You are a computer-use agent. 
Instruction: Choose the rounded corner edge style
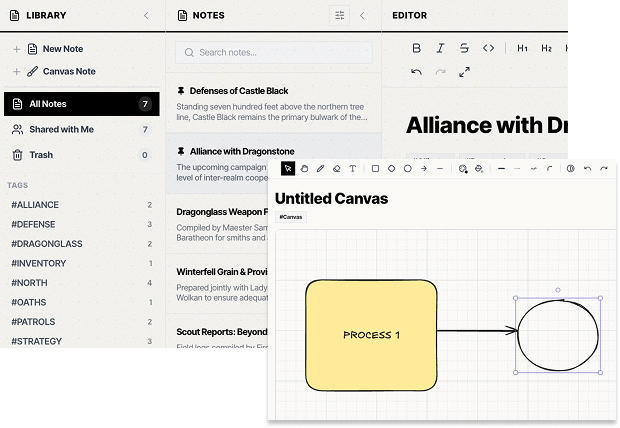[x=549, y=169]
